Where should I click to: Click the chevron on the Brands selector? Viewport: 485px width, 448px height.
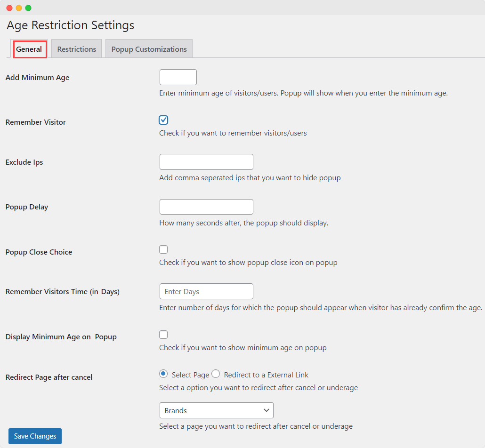(267, 410)
